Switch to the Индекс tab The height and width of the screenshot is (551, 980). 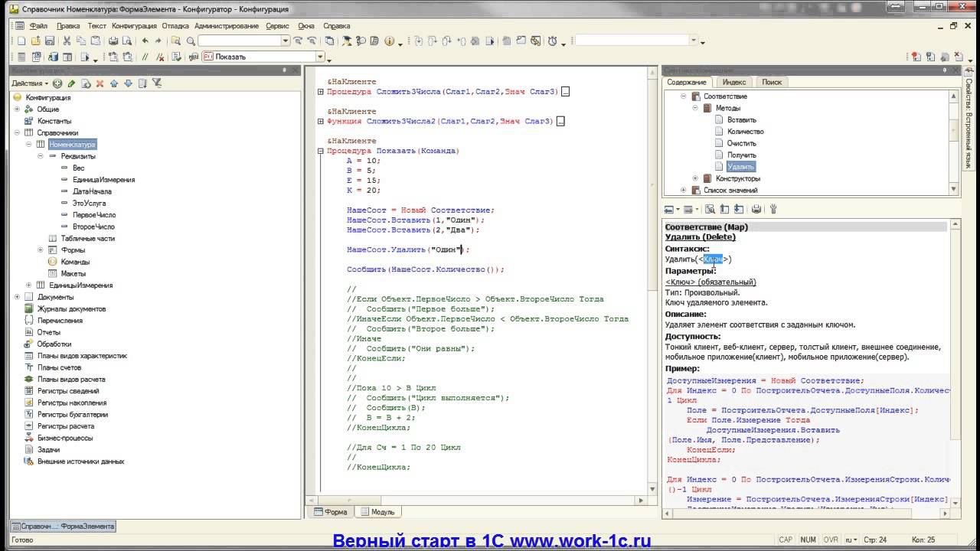click(x=733, y=82)
